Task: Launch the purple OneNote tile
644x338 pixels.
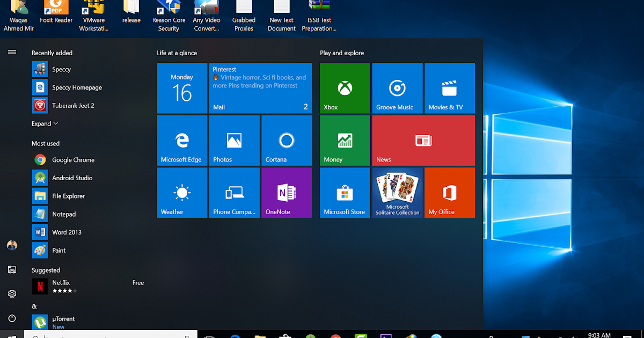Action: [x=287, y=193]
